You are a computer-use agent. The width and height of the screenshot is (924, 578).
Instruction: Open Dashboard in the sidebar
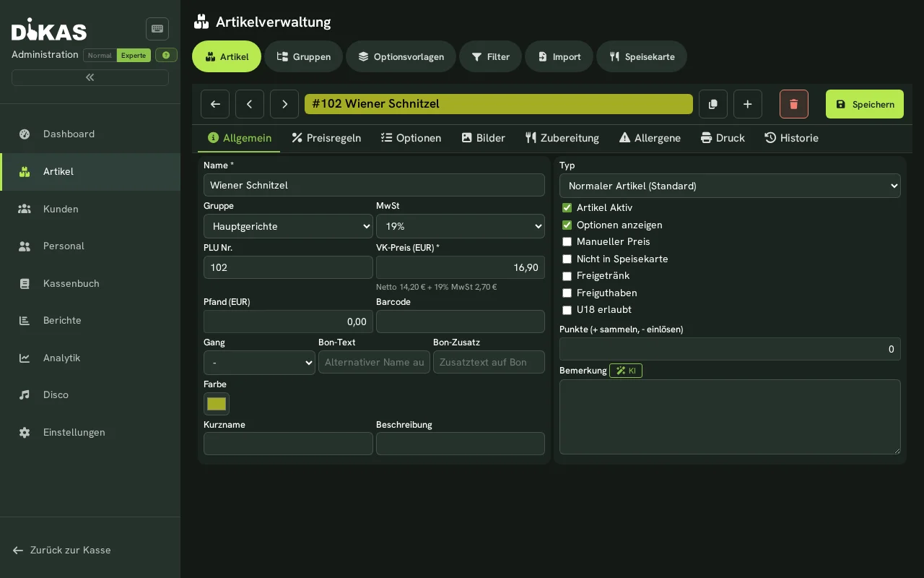[90, 134]
